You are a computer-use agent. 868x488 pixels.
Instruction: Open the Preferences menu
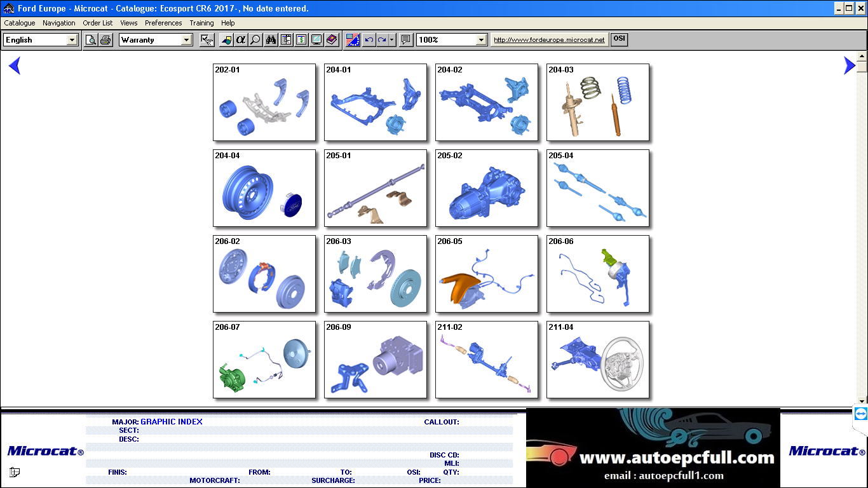pyautogui.click(x=163, y=23)
